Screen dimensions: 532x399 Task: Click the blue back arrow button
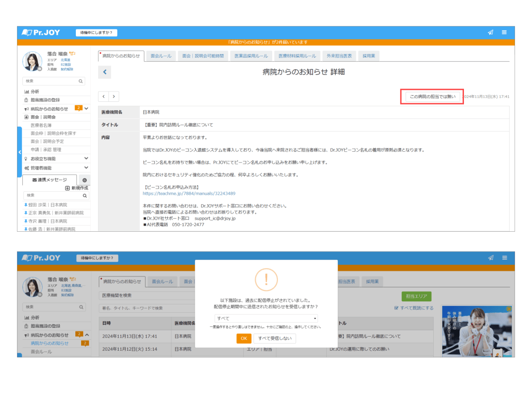tap(104, 72)
